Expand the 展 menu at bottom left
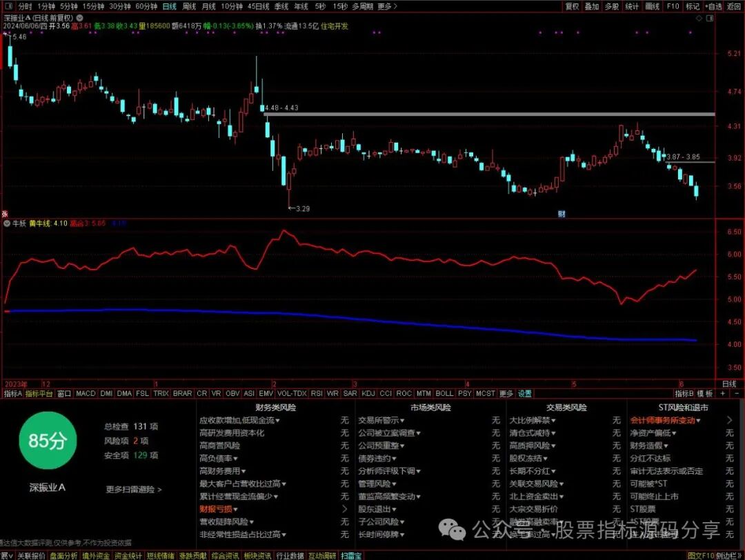Screen dimensions: 745x560 pyautogui.click(x=6, y=555)
